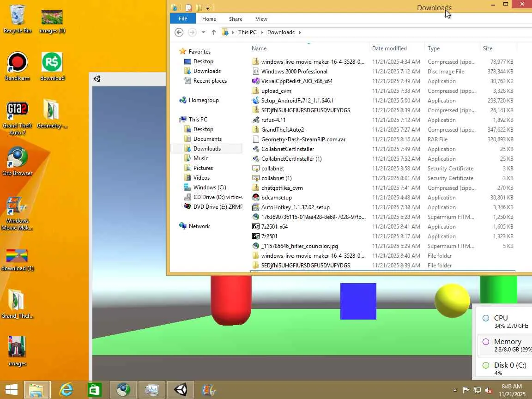Select the R$ download desktop icon

[52, 66]
